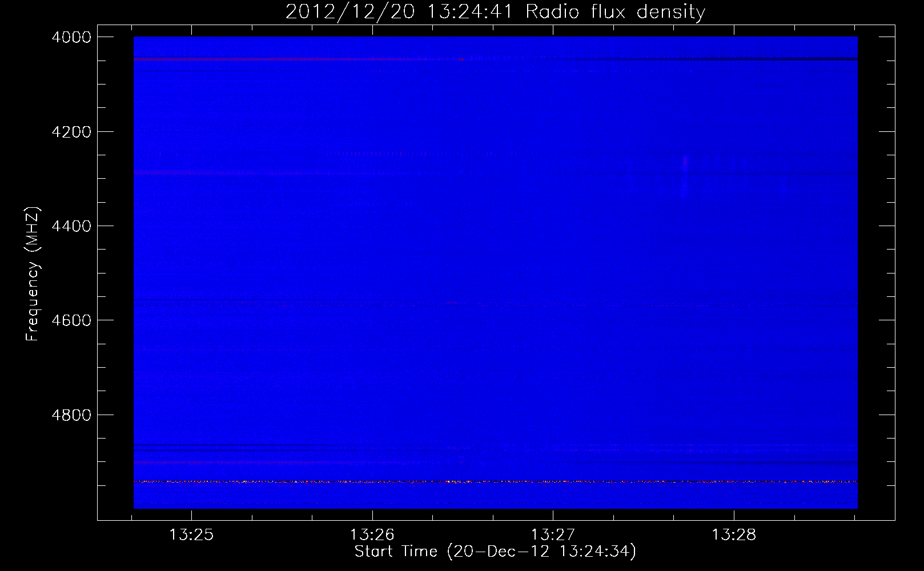Click the 13:28 time tick label
This screenshot has height=571, width=924.
[734, 534]
